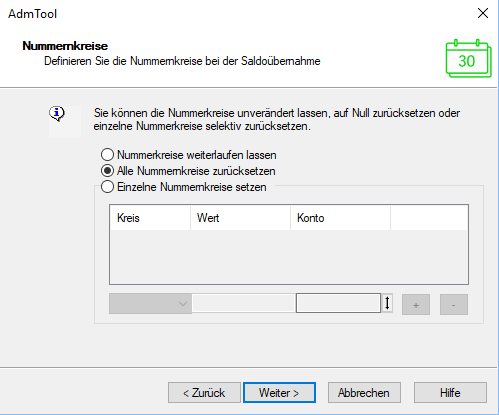The height and width of the screenshot is (415, 499).
Task: Click the info speech bubble icon
Action: click(x=57, y=114)
